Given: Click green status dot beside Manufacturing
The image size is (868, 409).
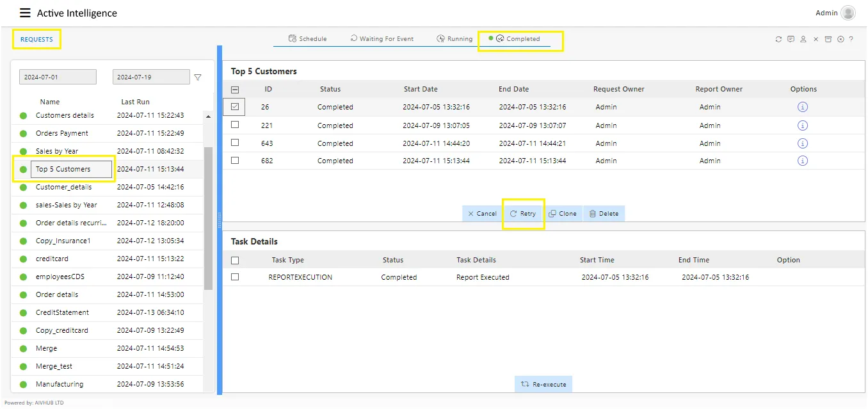Looking at the screenshot, I should (x=24, y=385).
